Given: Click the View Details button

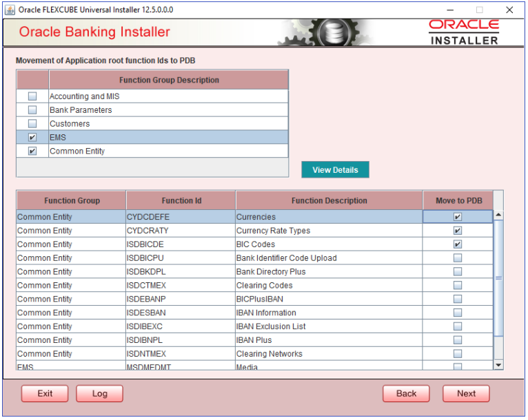Looking at the screenshot, I should coord(335,170).
